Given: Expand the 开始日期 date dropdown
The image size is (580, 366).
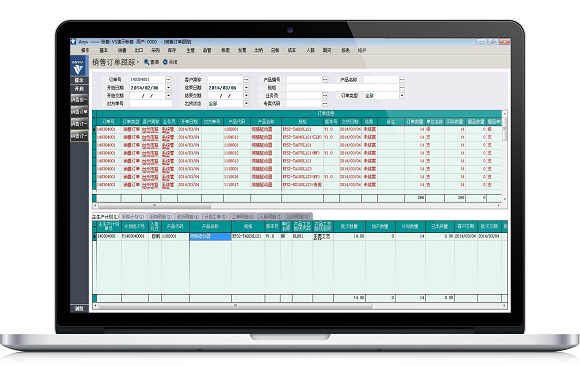Looking at the screenshot, I should pyautogui.click(x=168, y=88).
